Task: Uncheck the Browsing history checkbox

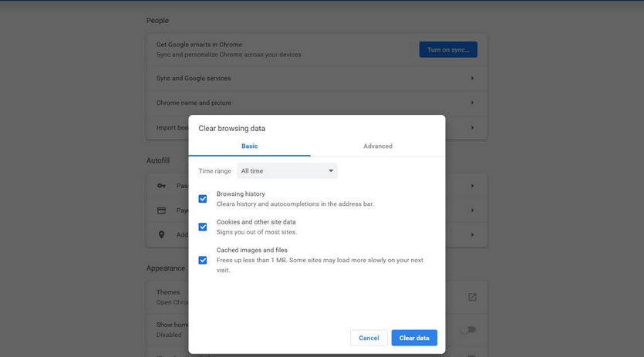Action: tap(203, 199)
